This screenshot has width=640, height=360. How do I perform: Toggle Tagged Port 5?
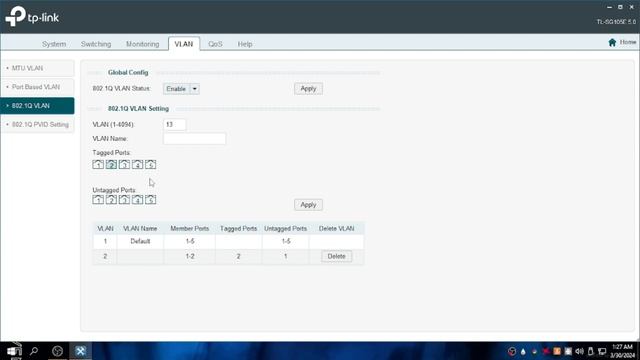point(151,164)
